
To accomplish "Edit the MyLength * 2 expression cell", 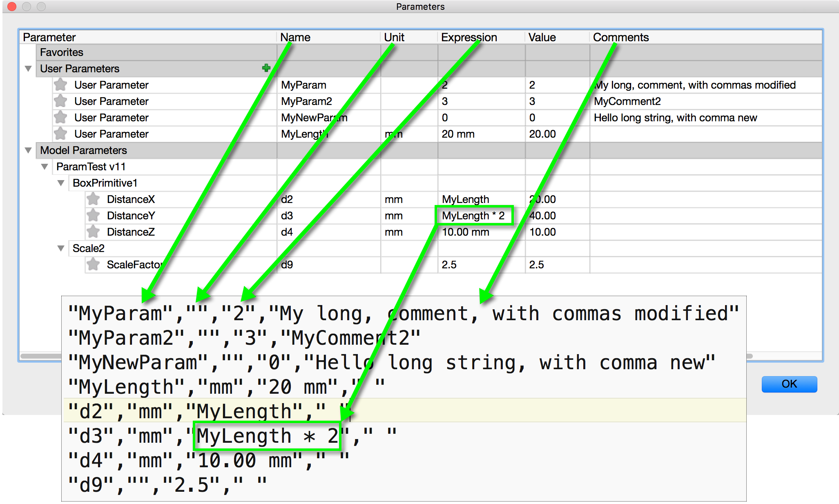I will 473,215.
